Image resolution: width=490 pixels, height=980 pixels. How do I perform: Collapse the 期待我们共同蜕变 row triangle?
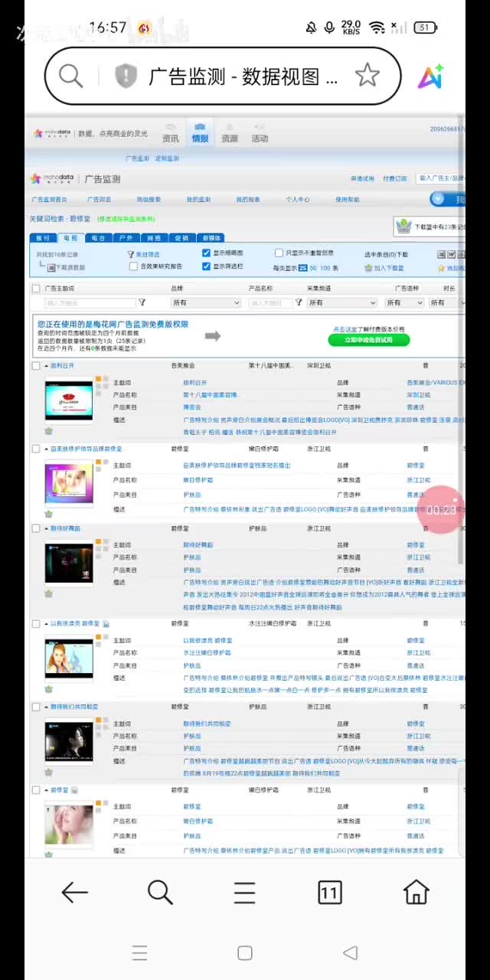[46, 707]
